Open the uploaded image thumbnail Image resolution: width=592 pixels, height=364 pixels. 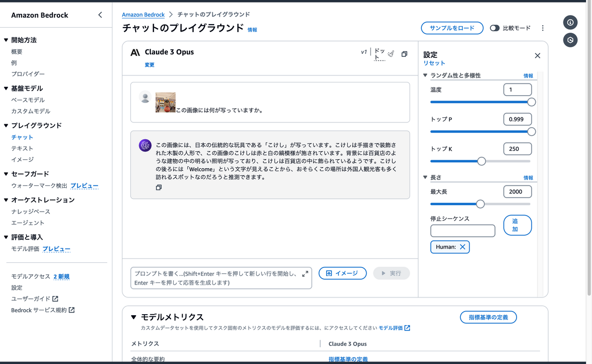point(165,102)
